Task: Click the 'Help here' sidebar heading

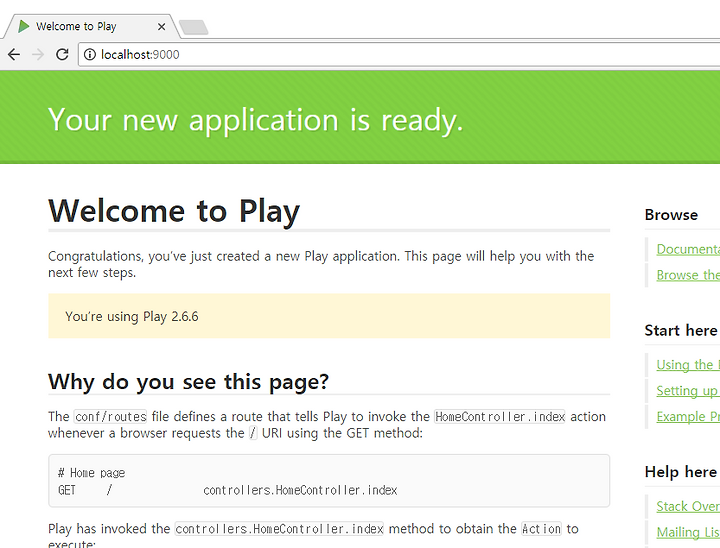Action: [681, 472]
